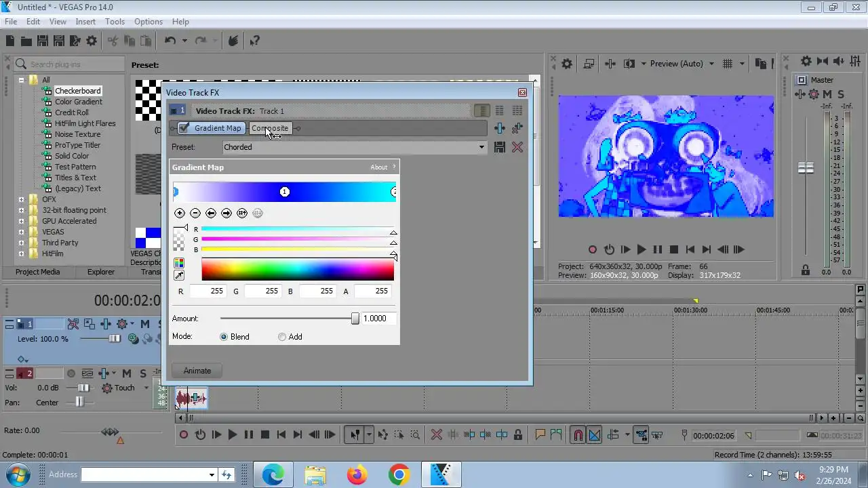The image size is (868, 488).
Task: Mute audio track 2
Action: point(127,373)
